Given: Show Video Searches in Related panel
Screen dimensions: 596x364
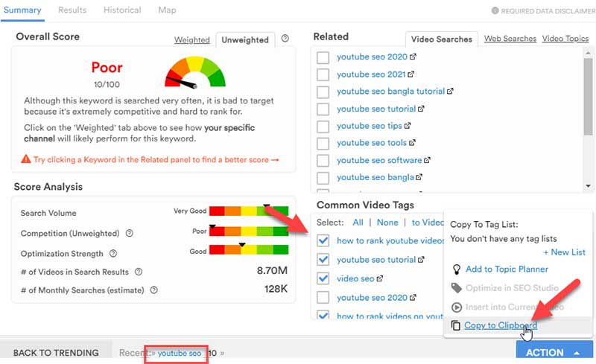Looking at the screenshot, I should (441, 39).
